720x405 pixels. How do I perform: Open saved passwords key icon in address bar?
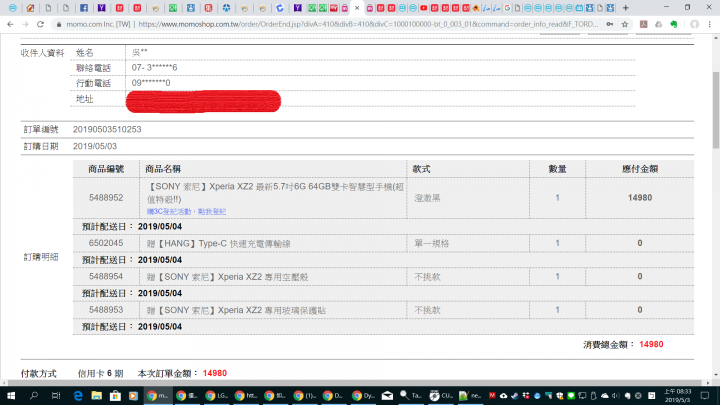pyautogui.click(x=610, y=24)
